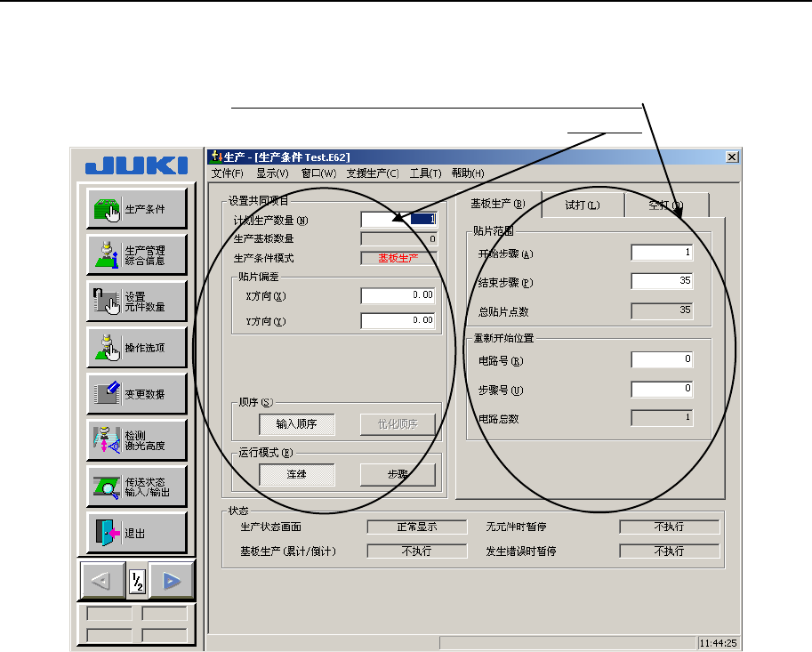This screenshot has width=812, height=652.
Task: Select 连续 run mode
Action: pos(297,474)
